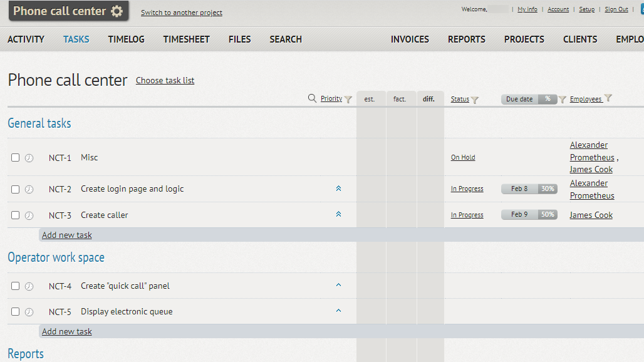Image resolution: width=644 pixels, height=362 pixels.
Task: Change In Progress status of NCT-2
Action: (x=467, y=189)
